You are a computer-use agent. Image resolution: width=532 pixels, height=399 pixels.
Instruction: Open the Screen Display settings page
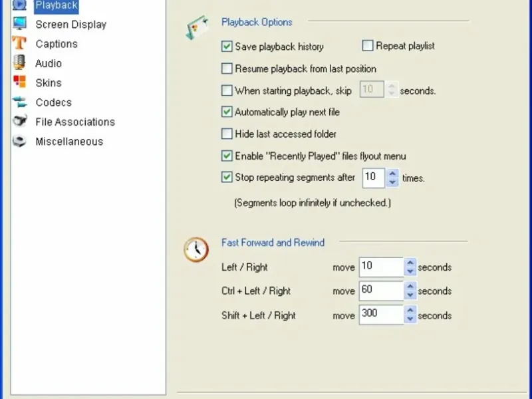[71, 25]
